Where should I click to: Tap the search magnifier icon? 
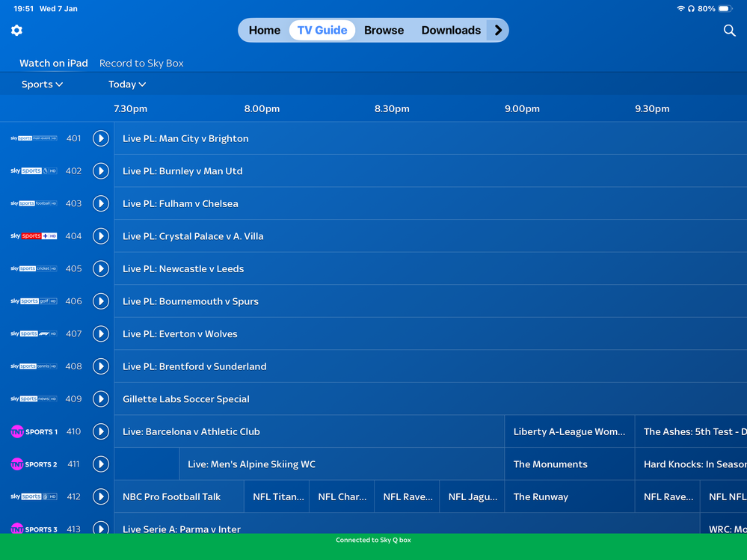pos(729,31)
